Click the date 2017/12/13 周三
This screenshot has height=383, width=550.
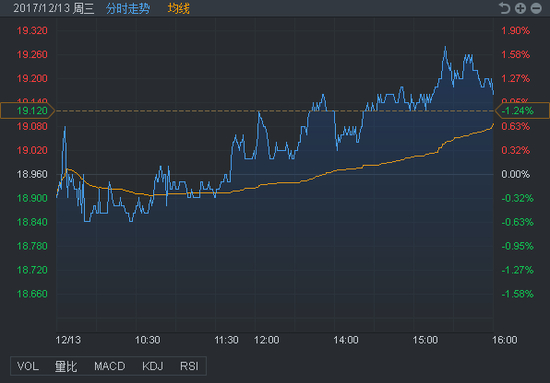point(54,8)
